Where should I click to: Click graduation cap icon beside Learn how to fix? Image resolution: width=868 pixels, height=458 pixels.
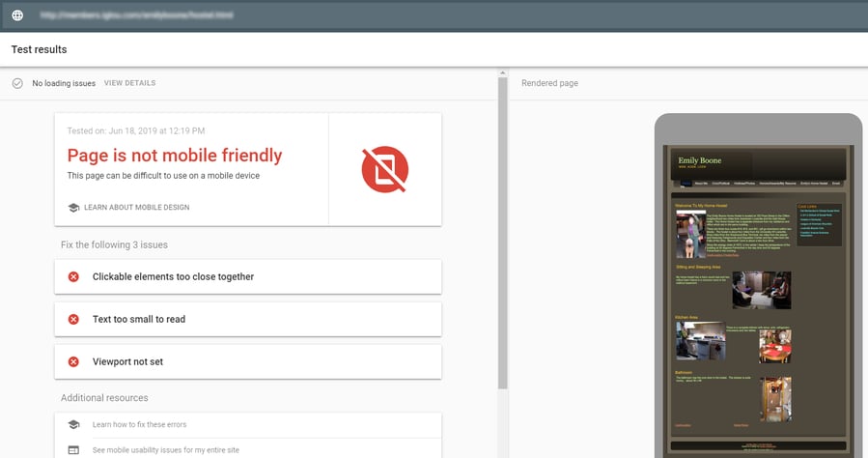[73, 425]
